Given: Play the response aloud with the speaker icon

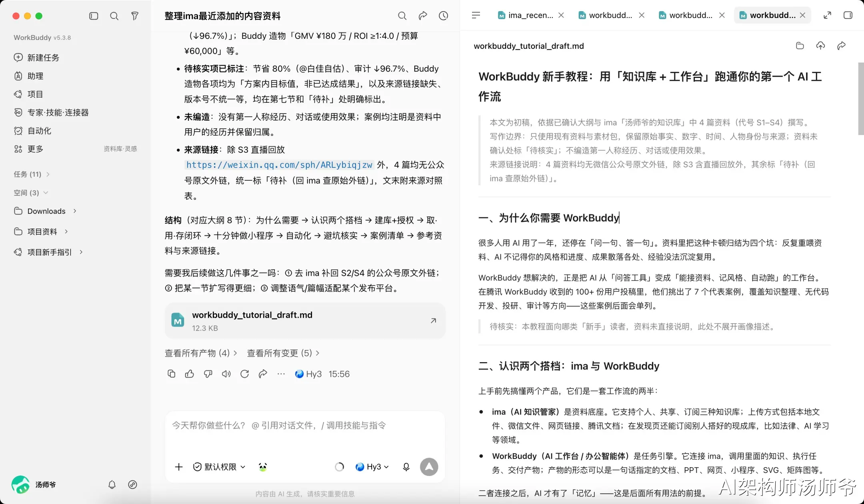Looking at the screenshot, I should 226,374.
